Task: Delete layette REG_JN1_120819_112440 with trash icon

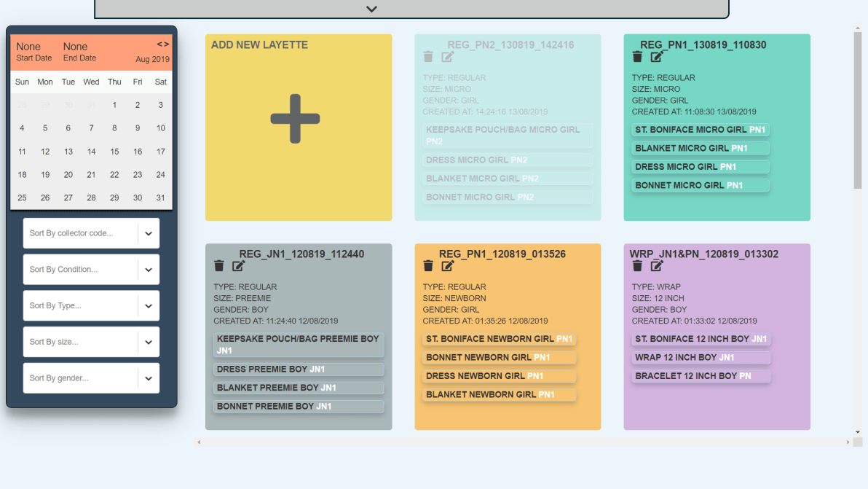Action: pyautogui.click(x=219, y=266)
